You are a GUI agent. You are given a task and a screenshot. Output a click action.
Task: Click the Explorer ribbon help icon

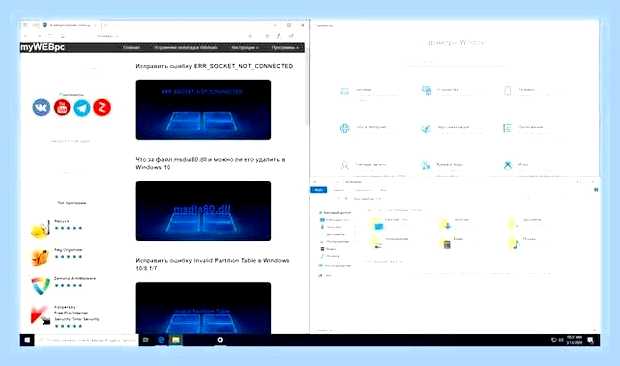pos(595,190)
